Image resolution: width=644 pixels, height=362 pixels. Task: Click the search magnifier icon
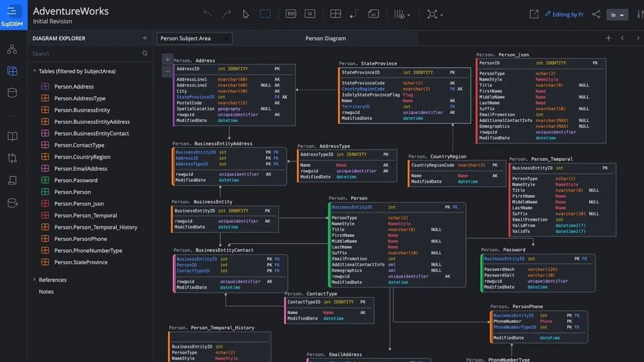coord(145,53)
